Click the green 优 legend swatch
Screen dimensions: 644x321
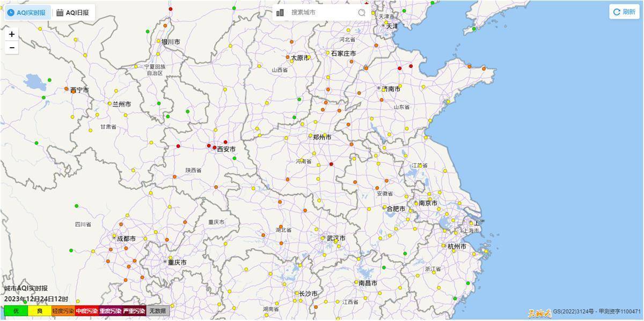click(16, 311)
